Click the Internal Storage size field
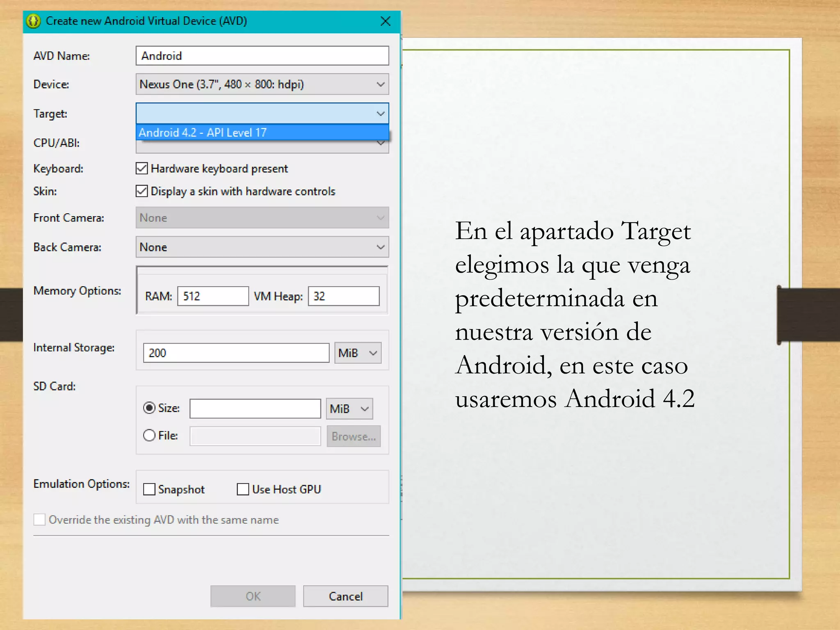 (236, 353)
